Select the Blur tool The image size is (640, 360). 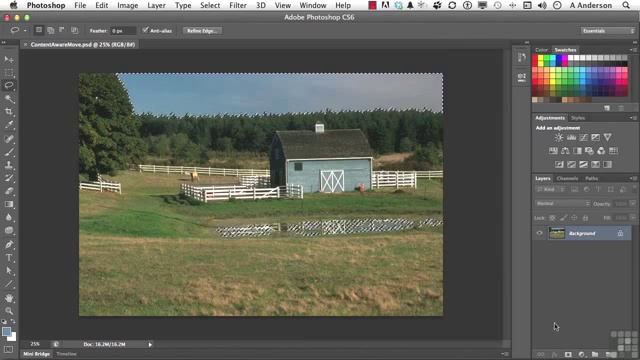[9, 217]
